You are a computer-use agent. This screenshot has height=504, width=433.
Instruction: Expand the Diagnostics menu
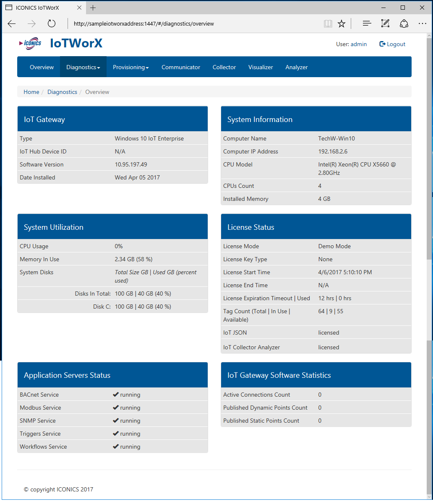[x=83, y=67]
